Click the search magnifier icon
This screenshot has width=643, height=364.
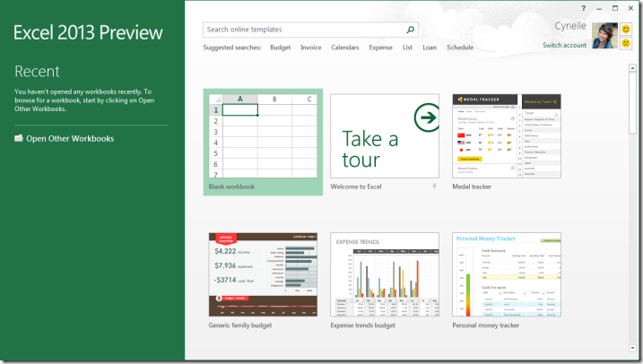point(410,30)
